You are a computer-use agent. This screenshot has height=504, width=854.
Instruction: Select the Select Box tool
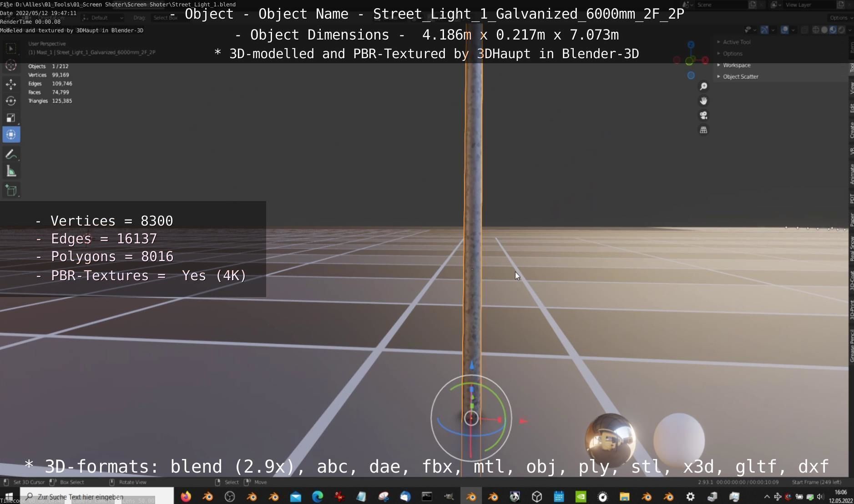[11, 48]
